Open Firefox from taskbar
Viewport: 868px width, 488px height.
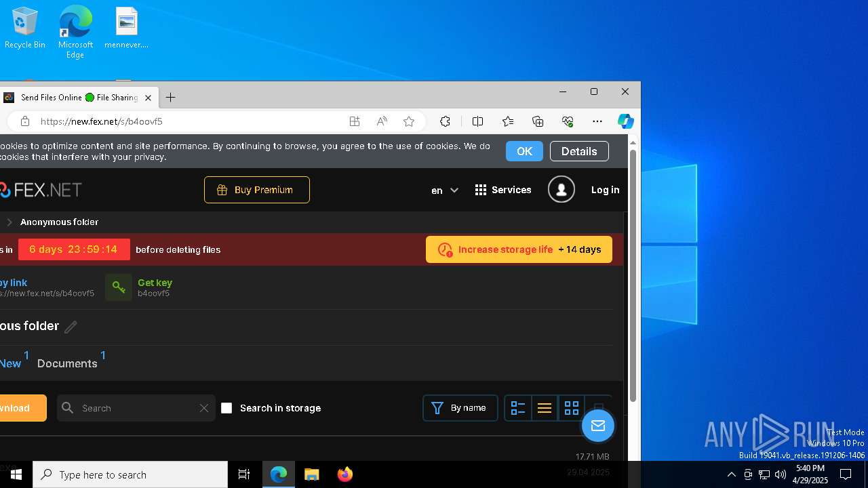pos(345,474)
